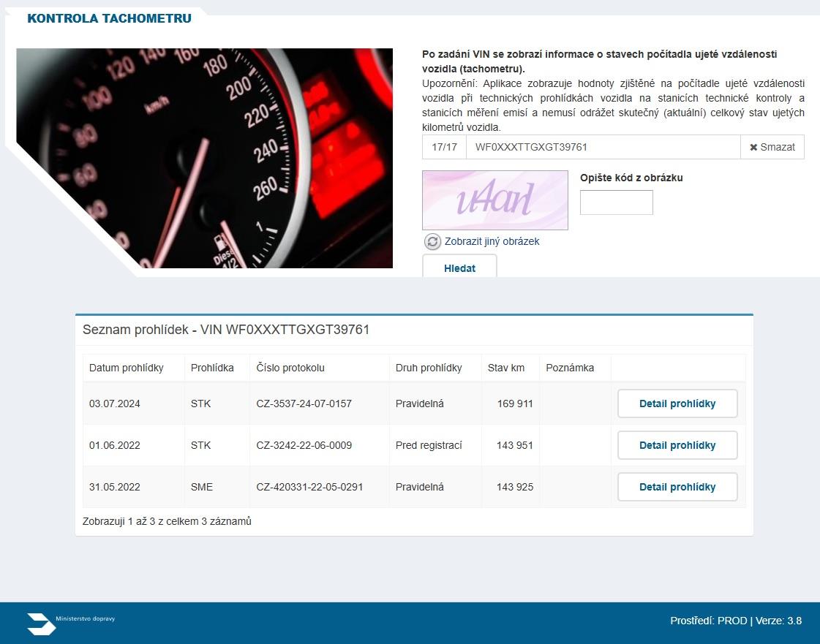
Task: Open Detail prohlídky for 03.07.2024 inspection
Action: coord(677,404)
